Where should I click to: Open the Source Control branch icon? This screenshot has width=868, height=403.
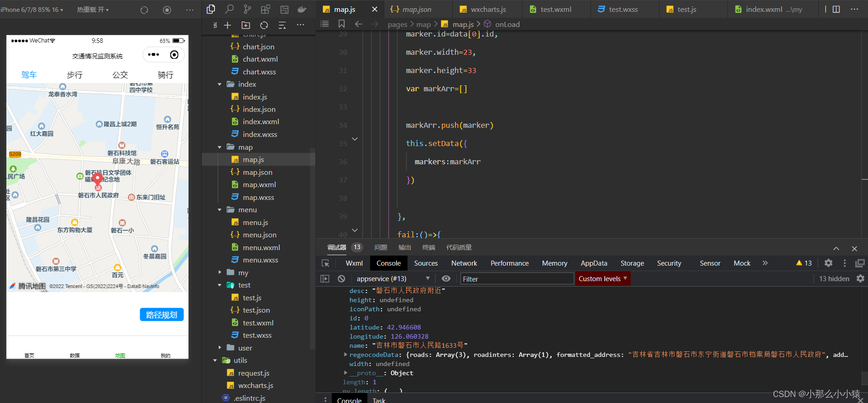point(247,9)
